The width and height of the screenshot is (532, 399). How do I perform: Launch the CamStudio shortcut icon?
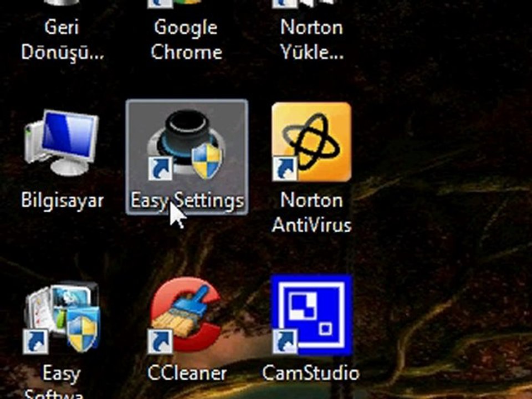311,315
